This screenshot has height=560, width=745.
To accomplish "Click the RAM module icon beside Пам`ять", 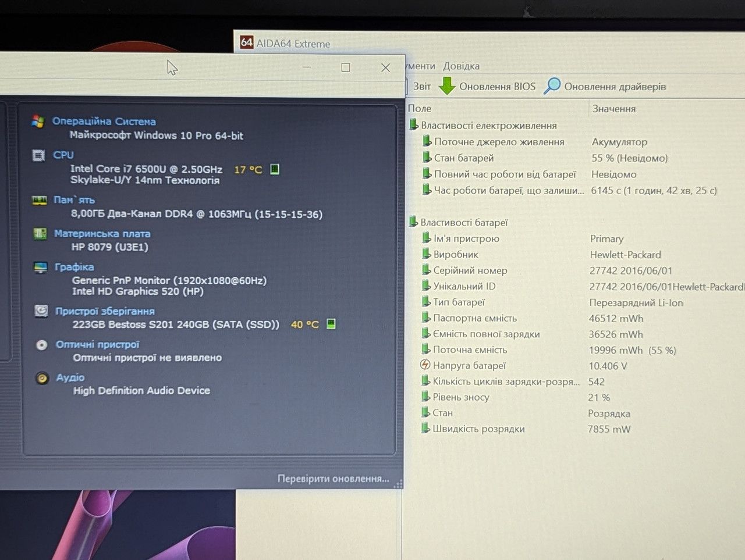I will [x=39, y=200].
